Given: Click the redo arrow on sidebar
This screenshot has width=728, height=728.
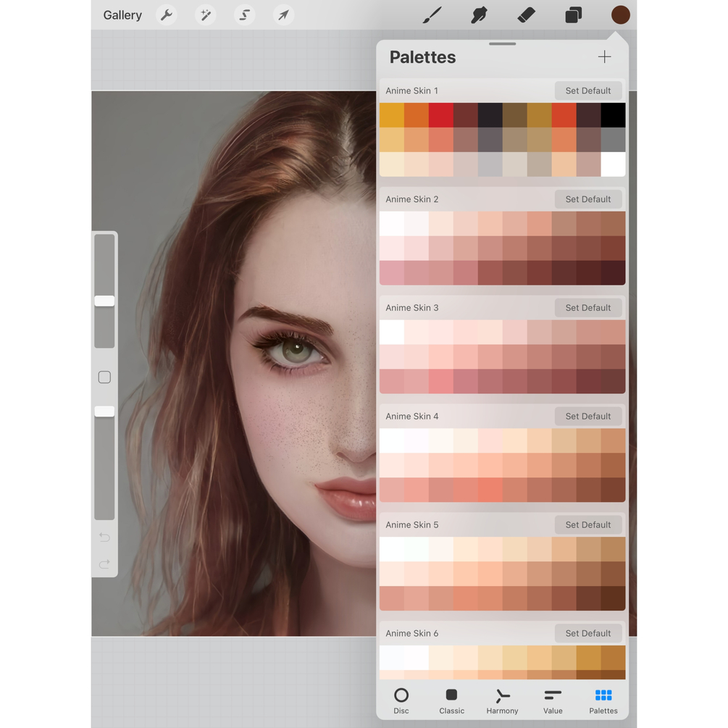Looking at the screenshot, I should click(104, 564).
